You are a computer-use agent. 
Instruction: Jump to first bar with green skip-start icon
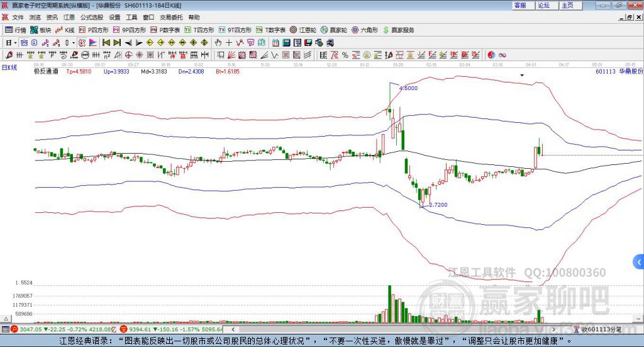pos(106,42)
